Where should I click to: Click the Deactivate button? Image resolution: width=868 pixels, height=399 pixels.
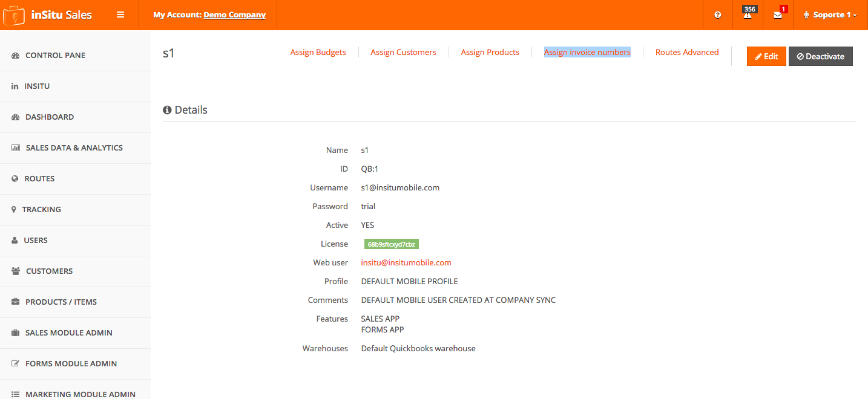820,56
